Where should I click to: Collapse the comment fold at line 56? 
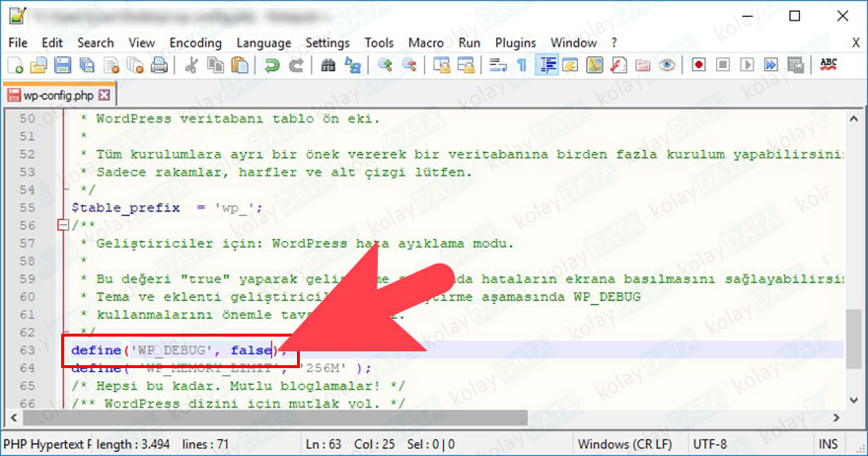coord(62,225)
